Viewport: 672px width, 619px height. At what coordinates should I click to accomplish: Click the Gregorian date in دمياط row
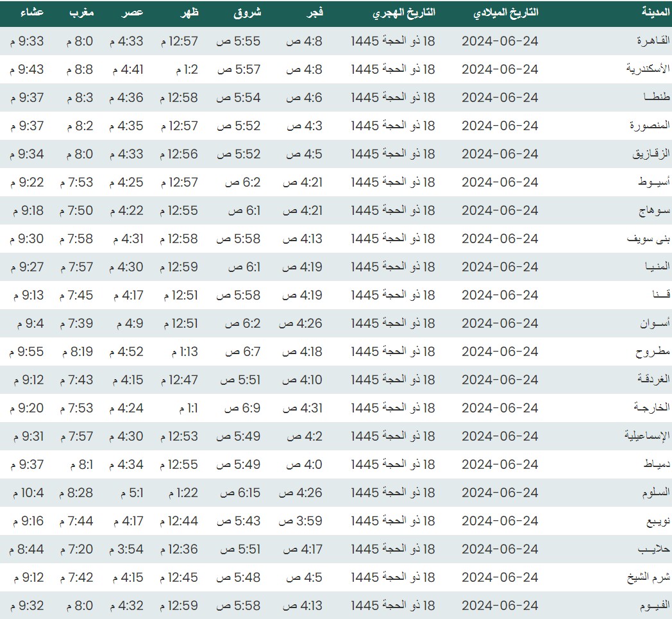[500, 464]
